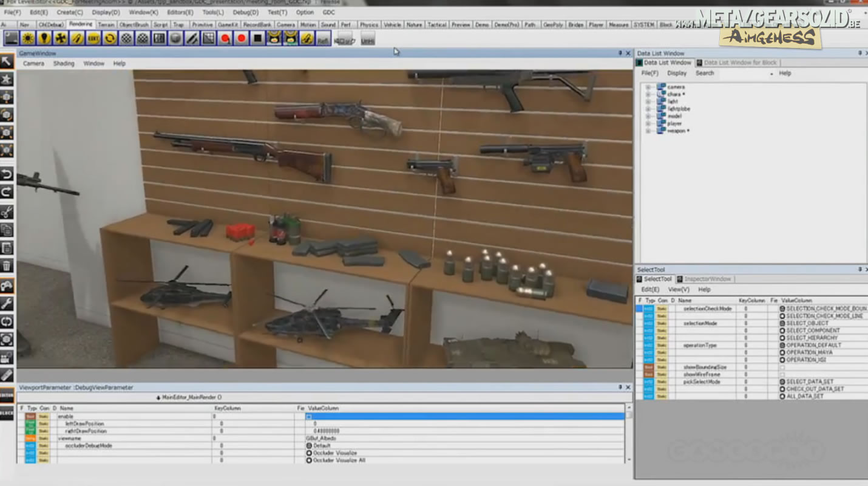The width and height of the screenshot is (868, 486).
Task: Expand the weapon node in Data List
Action: pos(648,131)
